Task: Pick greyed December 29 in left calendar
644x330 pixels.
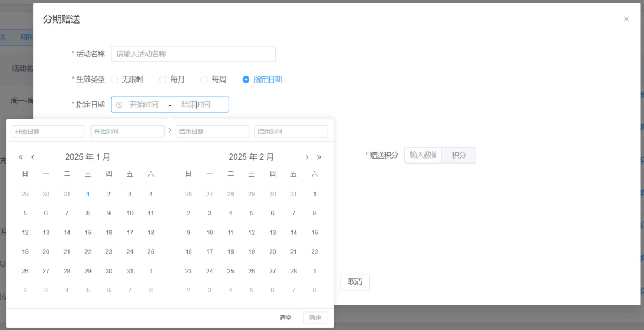Action: pyautogui.click(x=25, y=194)
